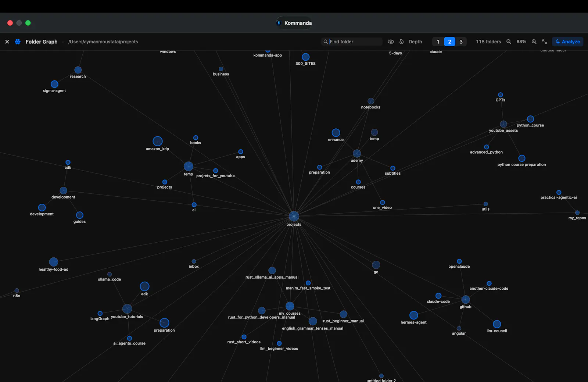Select the GPTs folder node
Screen dimensions: 588x382
501,95
